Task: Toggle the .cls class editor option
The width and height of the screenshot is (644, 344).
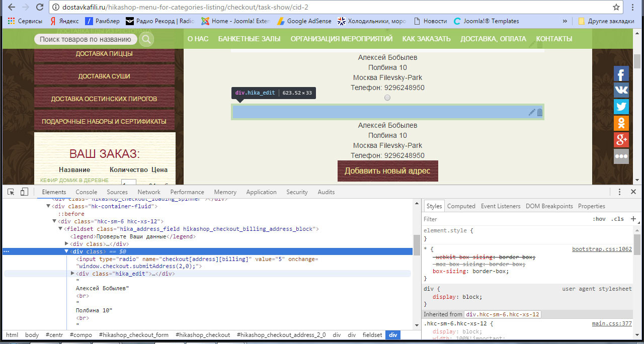Action: (x=617, y=219)
